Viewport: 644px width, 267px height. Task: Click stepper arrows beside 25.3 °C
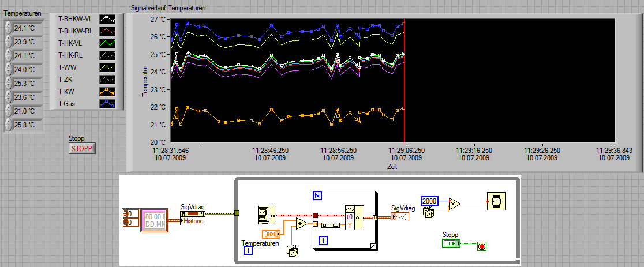(x=9, y=83)
